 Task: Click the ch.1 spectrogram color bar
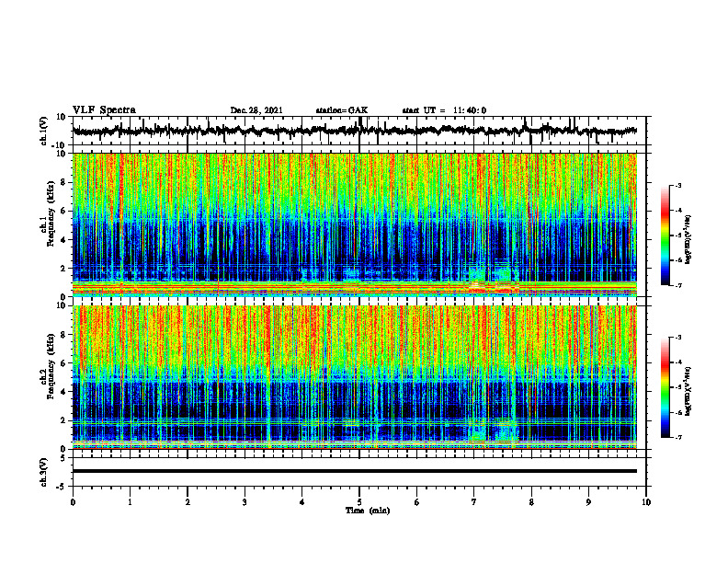click(x=665, y=236)
